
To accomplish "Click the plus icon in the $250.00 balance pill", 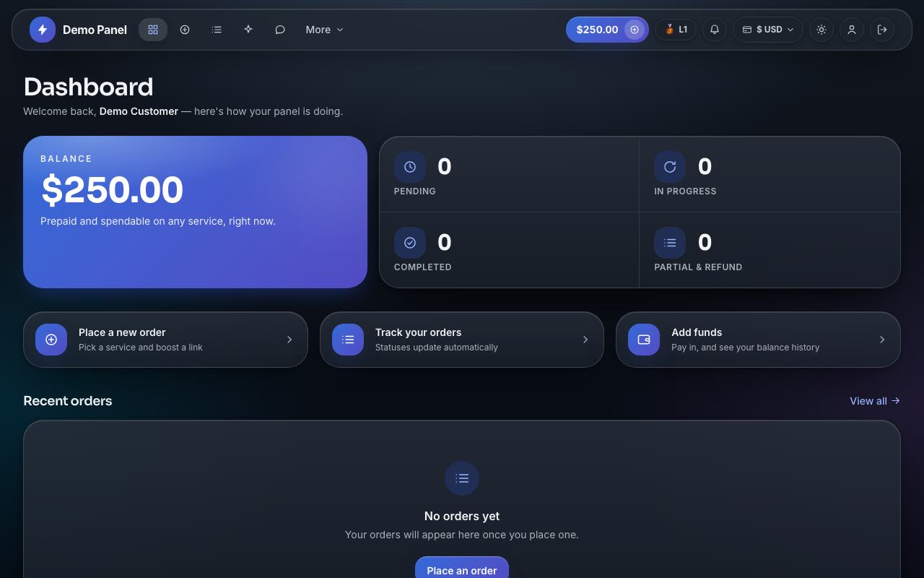I will 635,30.
